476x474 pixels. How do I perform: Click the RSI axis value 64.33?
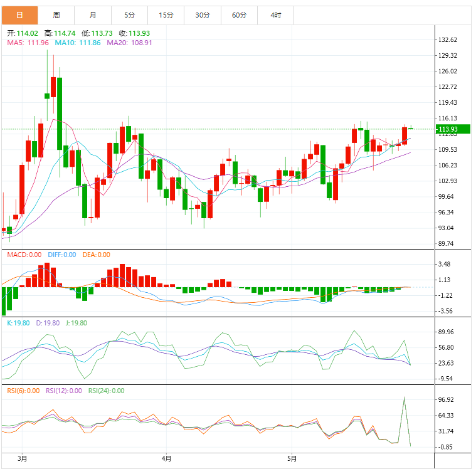pyautogui.click(x=446, y=416)
